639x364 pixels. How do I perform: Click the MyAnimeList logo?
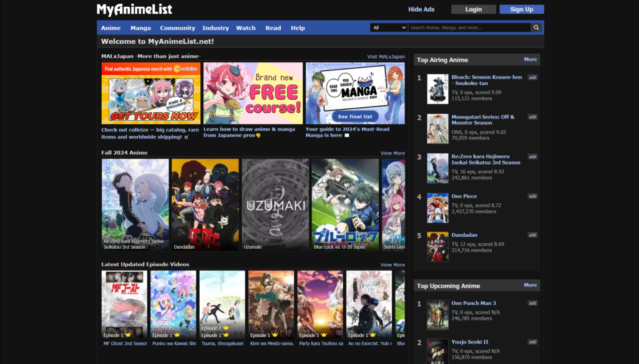point(135,9)
